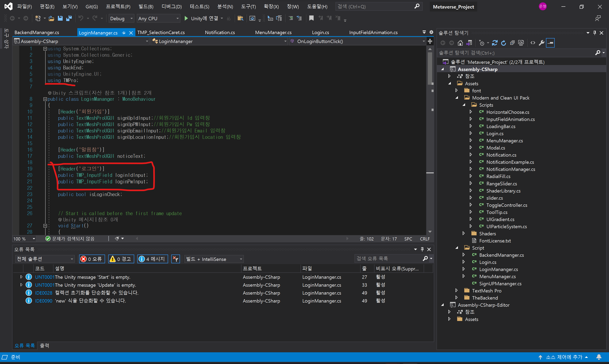This screenshot has width=609, height=364.
Task: Click the user account avatar badge
Action: pyautogui.click(x=543, y=6)
